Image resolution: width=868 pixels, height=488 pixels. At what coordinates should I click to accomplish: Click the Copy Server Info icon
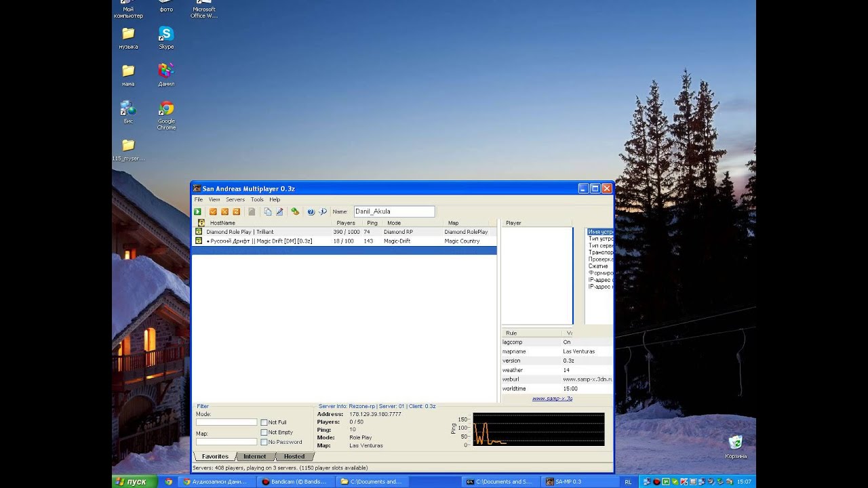(267, 211)
